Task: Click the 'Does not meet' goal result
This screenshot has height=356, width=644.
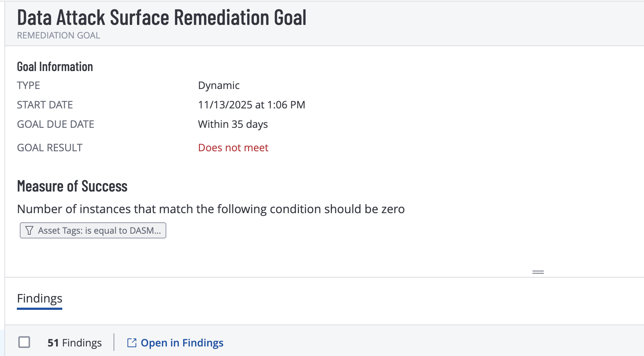Action: click(233, 148)
